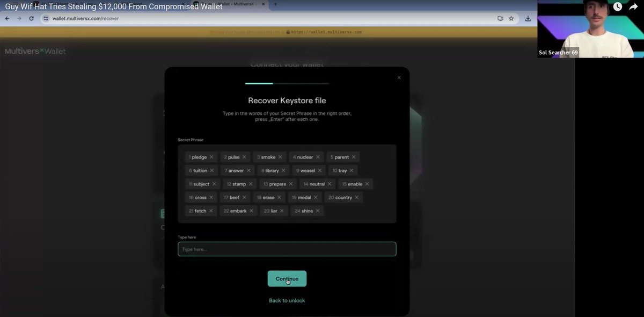Click the video Watch Later clock icon
This screenshot has width=644, height=317.
[617, 7]
